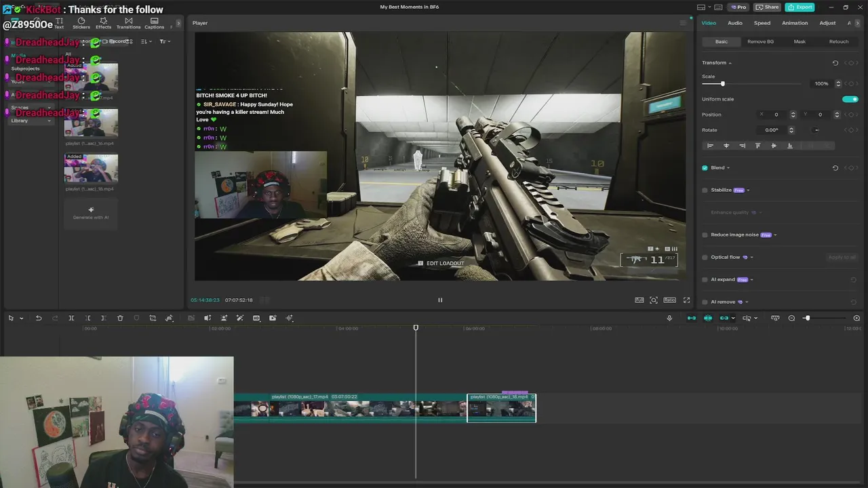Select the Retouch sub-tab
This screenshot has width=868, height=488.
point(839,41)
